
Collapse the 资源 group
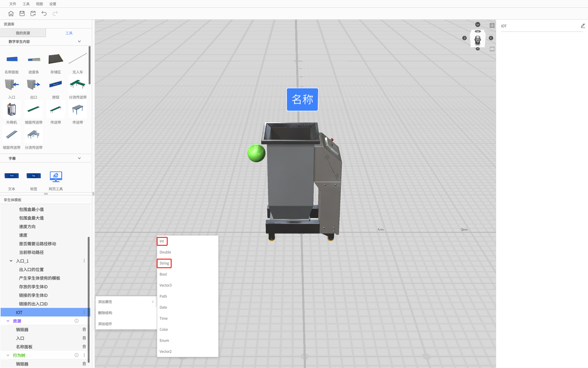click(x=8, y=321)
